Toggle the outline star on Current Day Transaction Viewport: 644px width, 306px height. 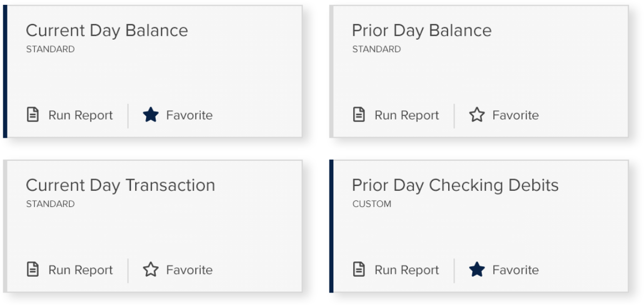point(151,270)
